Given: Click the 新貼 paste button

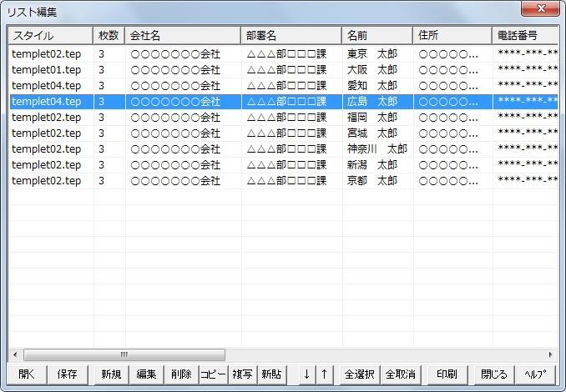Looking at the screenshot, I should (270, 374).
